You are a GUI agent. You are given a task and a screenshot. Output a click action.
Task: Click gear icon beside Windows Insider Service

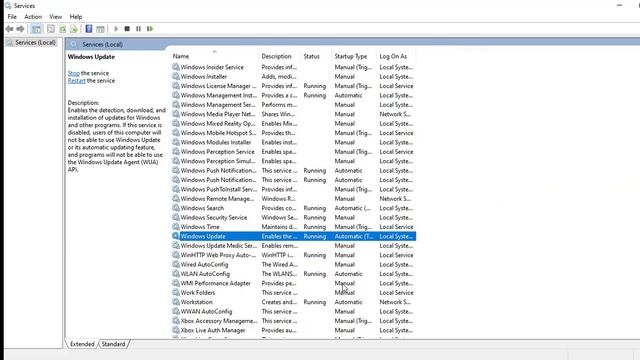click(176, 67)
